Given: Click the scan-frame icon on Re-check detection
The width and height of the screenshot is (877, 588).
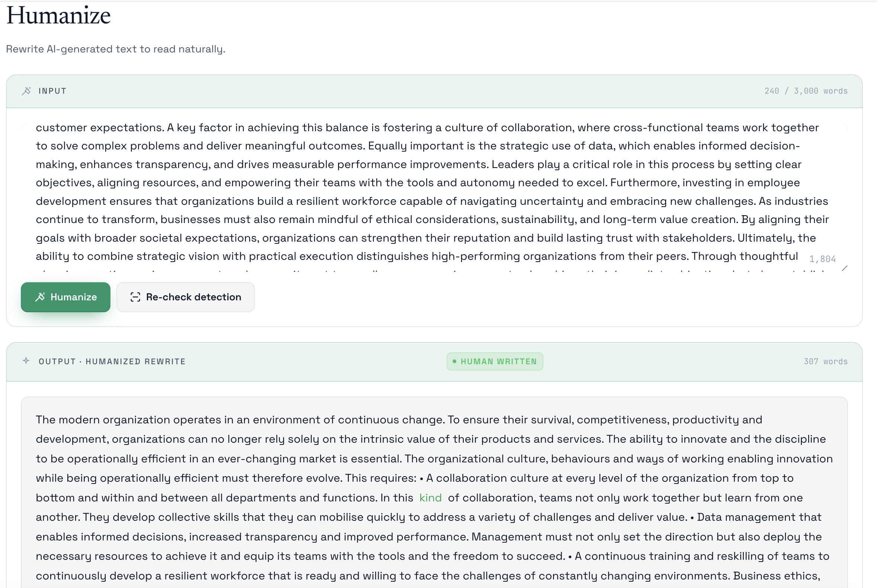Looking at the screenshot, I should [x=136, y=297].
